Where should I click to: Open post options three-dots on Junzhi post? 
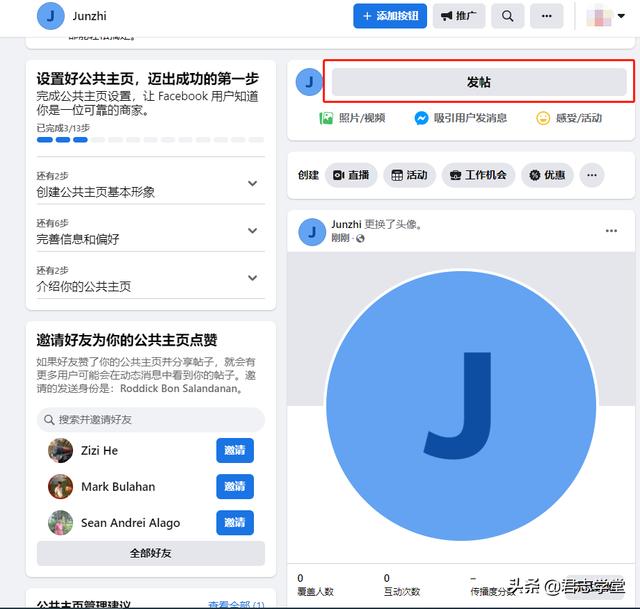[611, 231]
